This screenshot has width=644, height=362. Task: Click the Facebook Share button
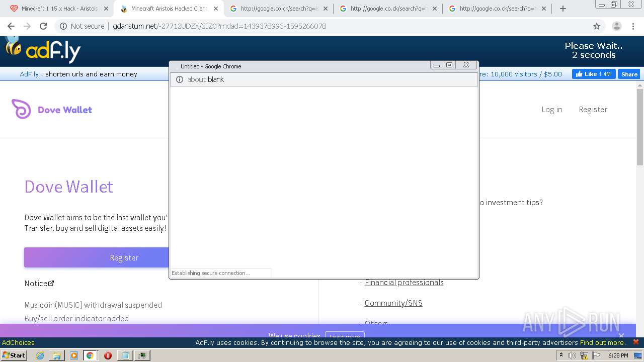click(x=629, y=74)
